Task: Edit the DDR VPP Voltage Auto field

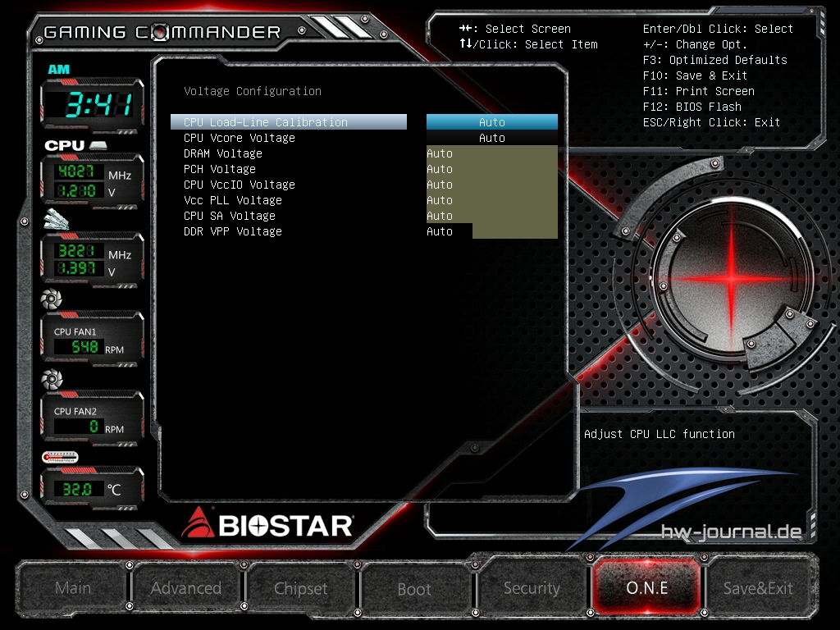Action: pos(492,231)
